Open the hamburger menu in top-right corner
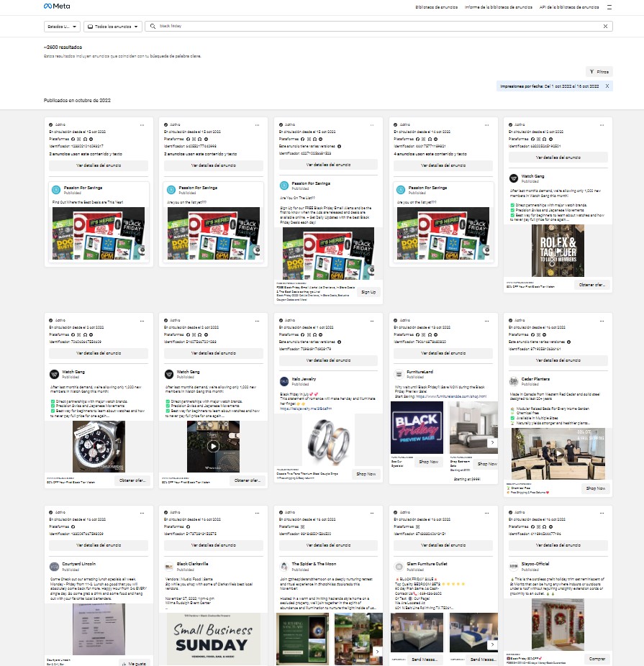 coord(609,6)
